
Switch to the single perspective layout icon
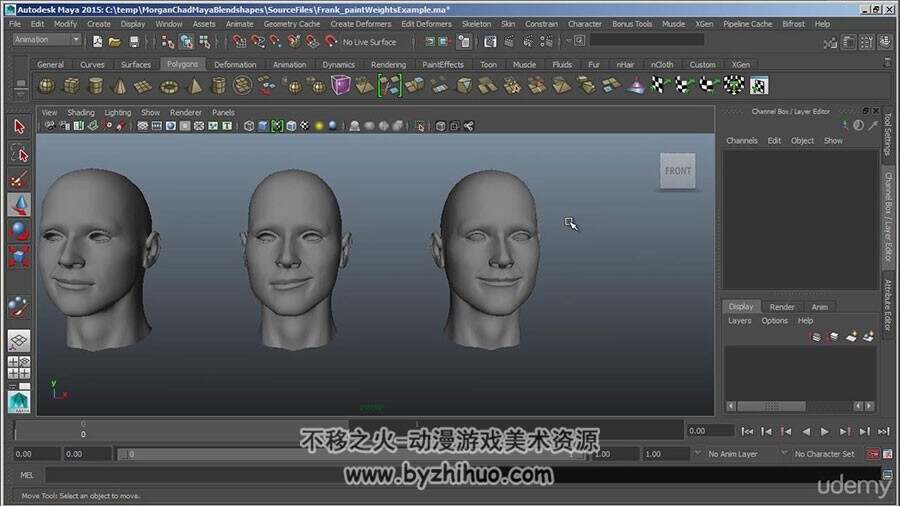pyautogui.click(x=19, y=341)
